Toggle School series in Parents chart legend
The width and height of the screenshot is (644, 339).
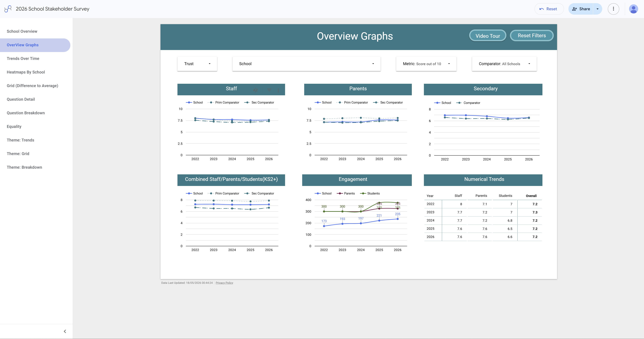point(323,103)
